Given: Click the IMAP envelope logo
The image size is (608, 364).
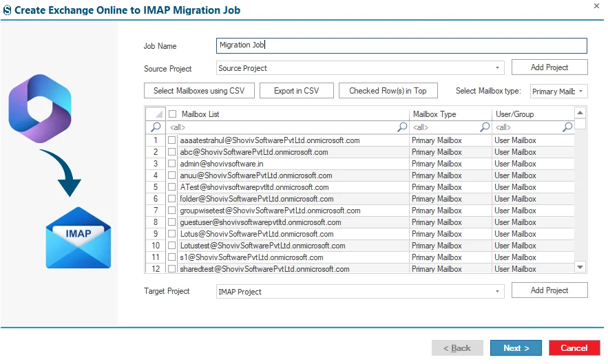Looking at the screenshot, I should click(x=78, y=237).
